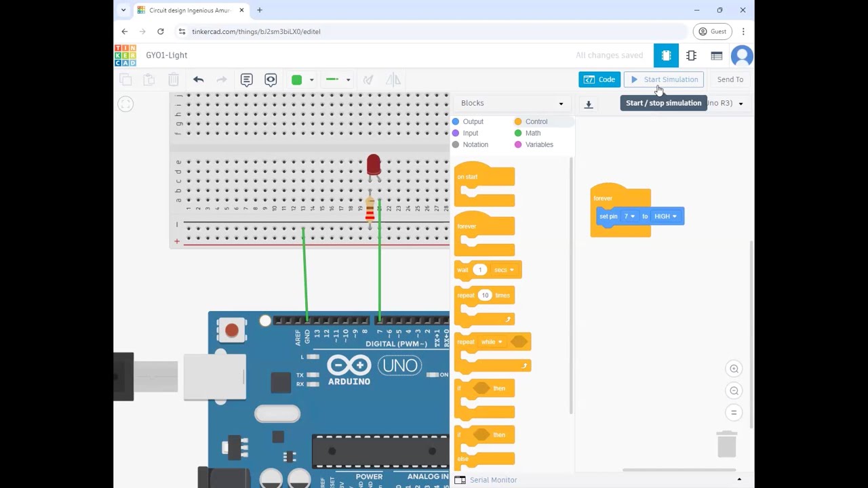
Task: Switch to circuit view icon
Action: (x=666, y=56)
